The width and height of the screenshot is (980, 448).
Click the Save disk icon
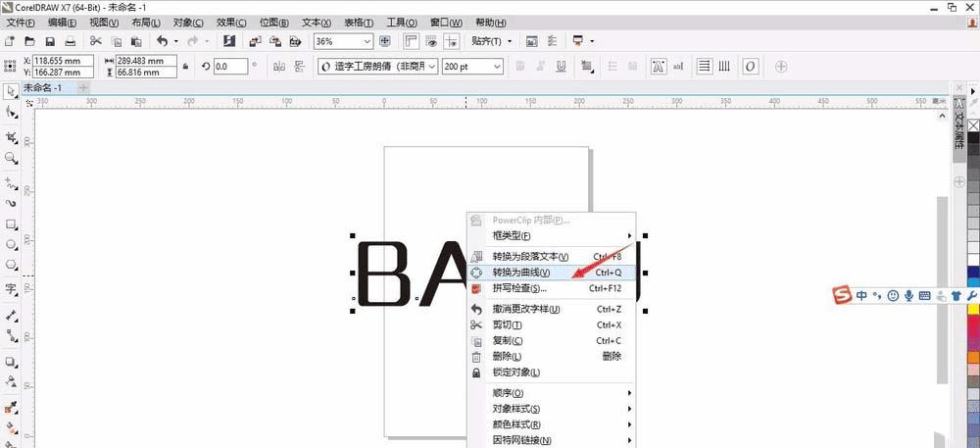pos(51,41)
